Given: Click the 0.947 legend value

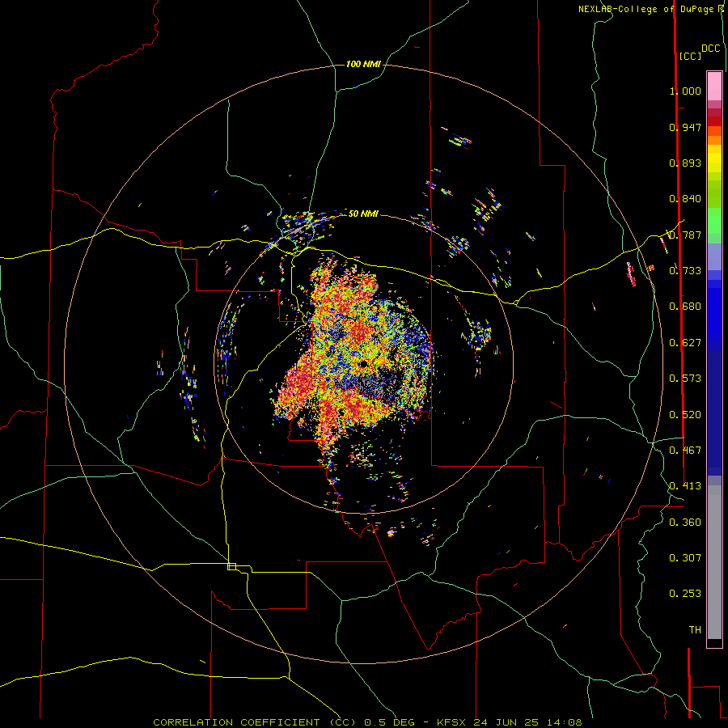Looking at the screenshot, I should click(x=685, y=127).
